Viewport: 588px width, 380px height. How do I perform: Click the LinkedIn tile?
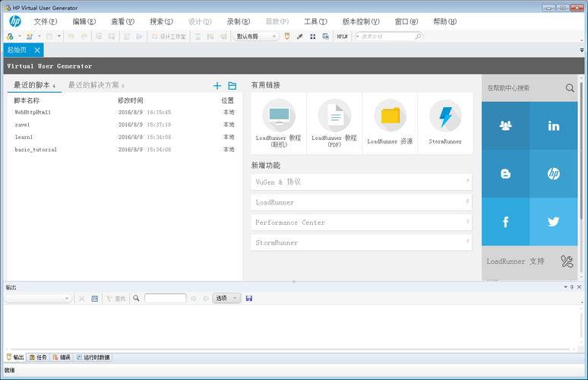click(554, 125)
